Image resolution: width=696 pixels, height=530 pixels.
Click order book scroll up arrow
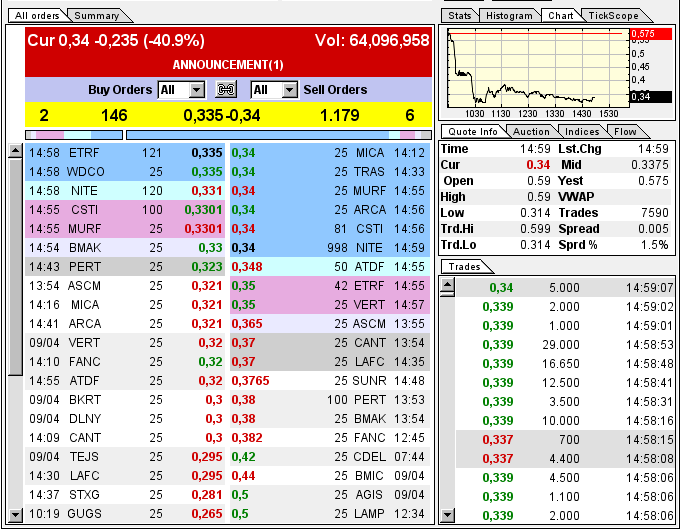(15, 151)
